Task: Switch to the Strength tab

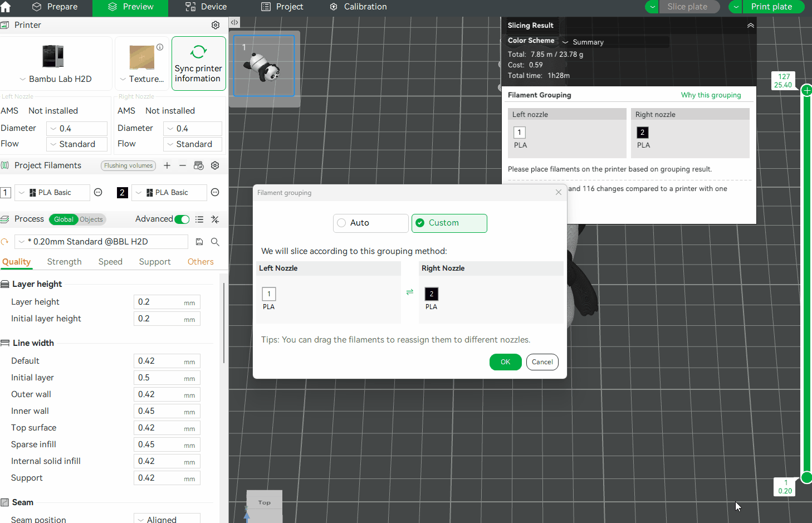Action: [64, 262]
